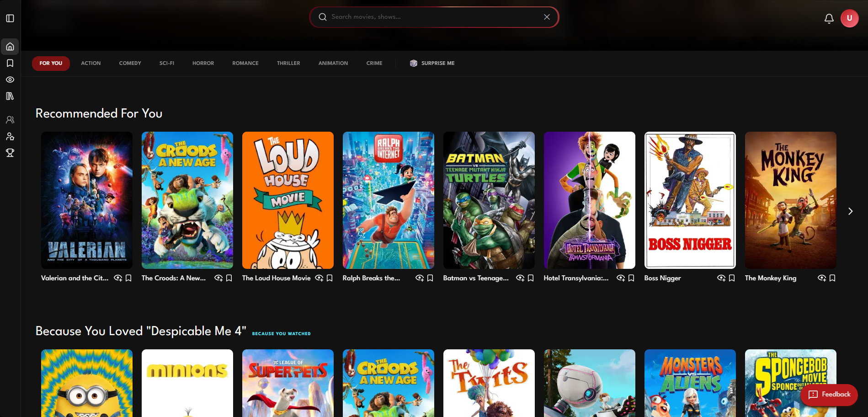Mark Batman vs Teenage Mutant Turtles watched
Screen dimensions: 868x417
(520, 278)
